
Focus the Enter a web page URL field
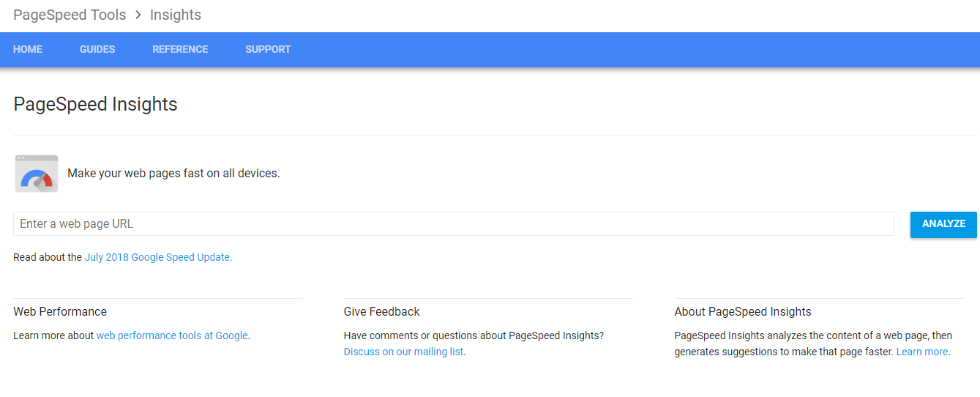click(x=454, y=224)
